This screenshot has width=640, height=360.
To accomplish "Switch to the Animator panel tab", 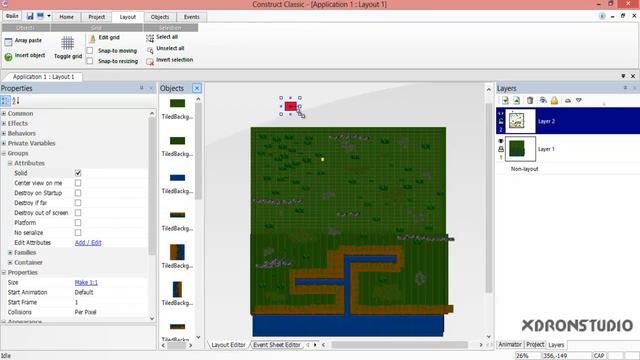I will click(x=510, y=344).
